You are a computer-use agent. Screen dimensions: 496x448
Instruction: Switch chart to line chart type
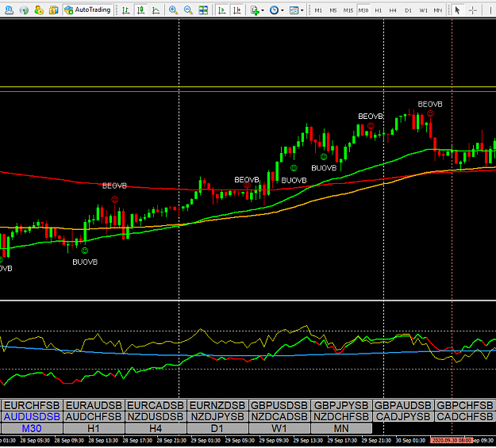[x=156, y=10]
